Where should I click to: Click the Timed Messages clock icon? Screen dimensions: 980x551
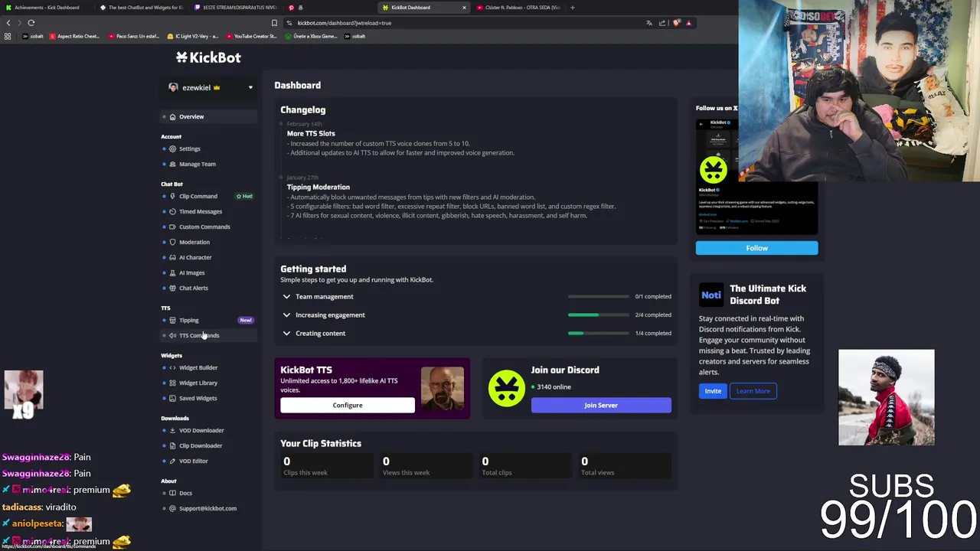[172, 212]
